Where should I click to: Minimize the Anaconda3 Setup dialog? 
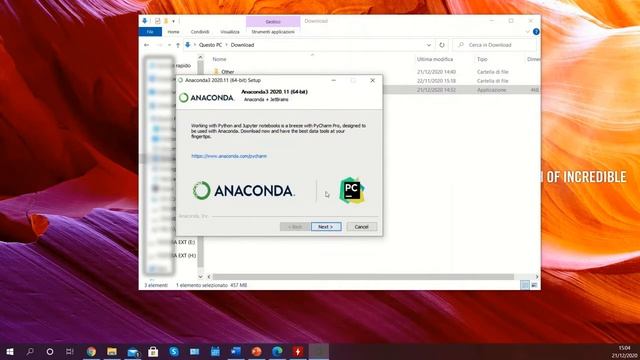click(x=333, y=80)
